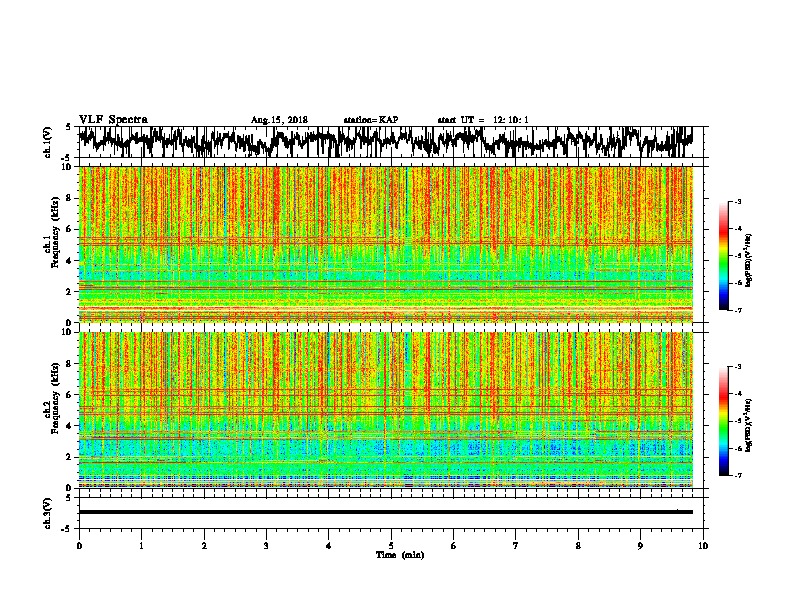Click the "VLF Spectra" plot title
792x612 pixels.
(x=113, y=120)
